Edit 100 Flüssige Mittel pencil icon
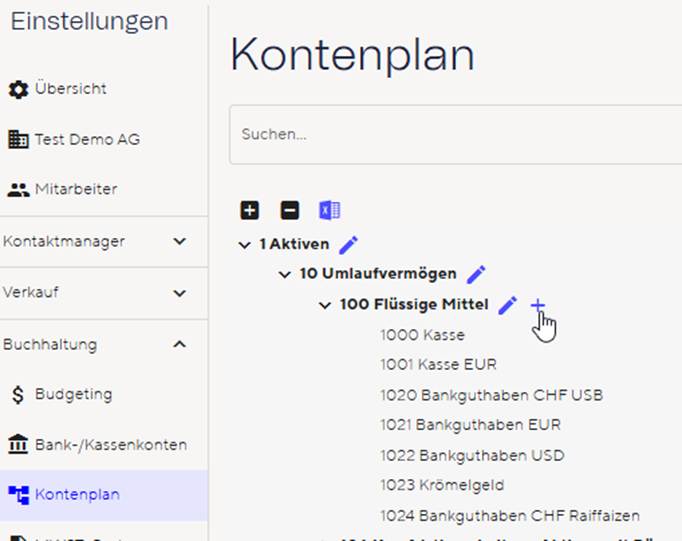This screenshot has width=682, height=541. [x=508, y=305]
